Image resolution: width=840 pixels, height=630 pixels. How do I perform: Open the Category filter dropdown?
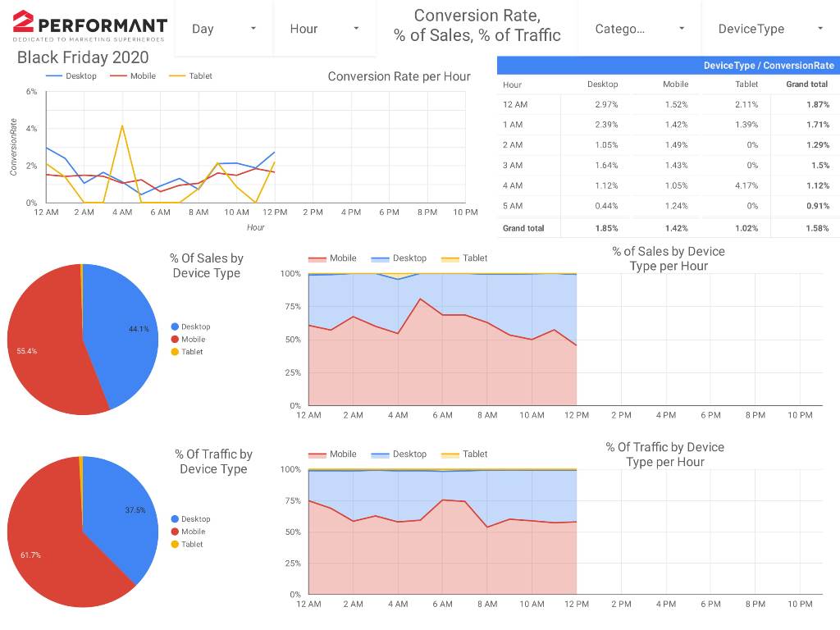pos(640,29)
